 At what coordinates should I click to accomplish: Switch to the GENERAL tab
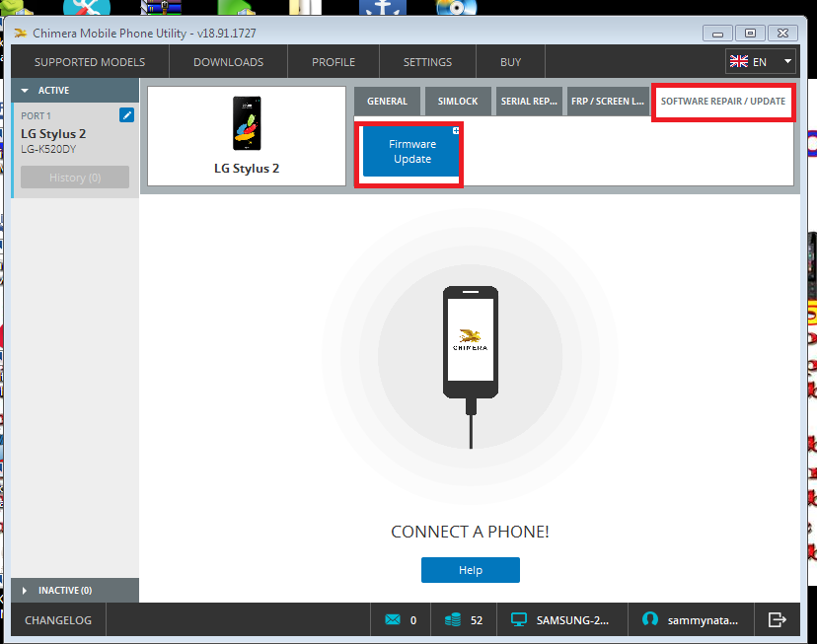tap(387, 101)
